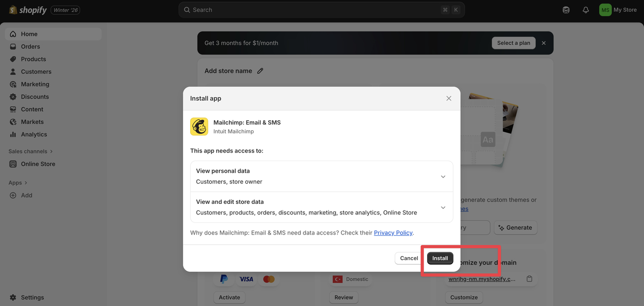Open Marketing from the sidebar

click(x=34, y=84)
